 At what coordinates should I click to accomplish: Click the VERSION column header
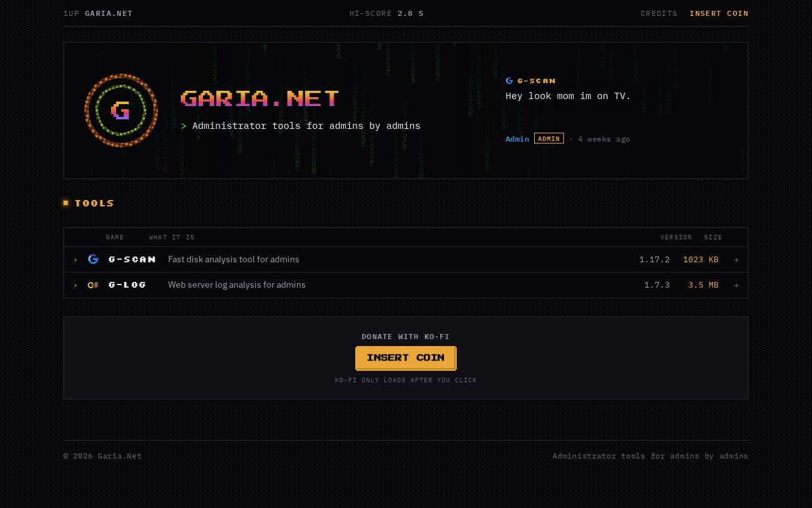point(676,237)
